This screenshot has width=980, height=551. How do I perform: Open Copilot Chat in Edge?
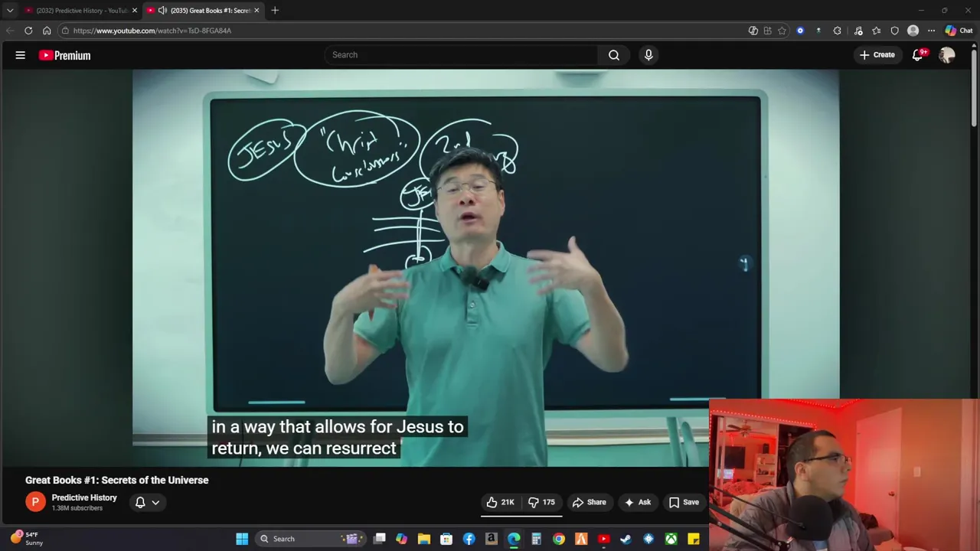tap(959, 31)
